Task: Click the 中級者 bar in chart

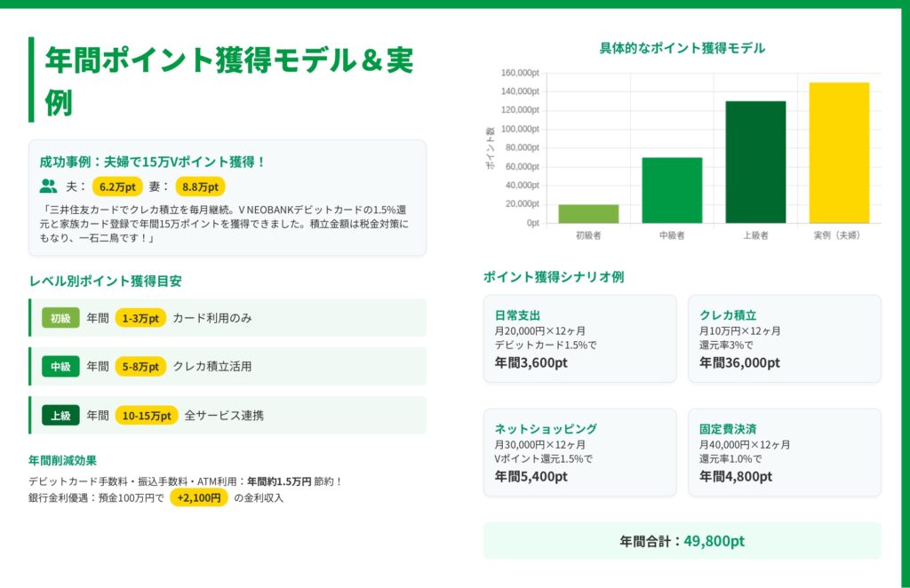Action: (x=672, y=190)
